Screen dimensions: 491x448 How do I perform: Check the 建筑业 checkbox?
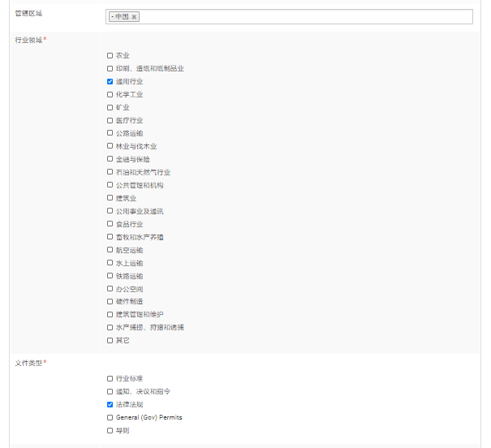tap(110, 198)
